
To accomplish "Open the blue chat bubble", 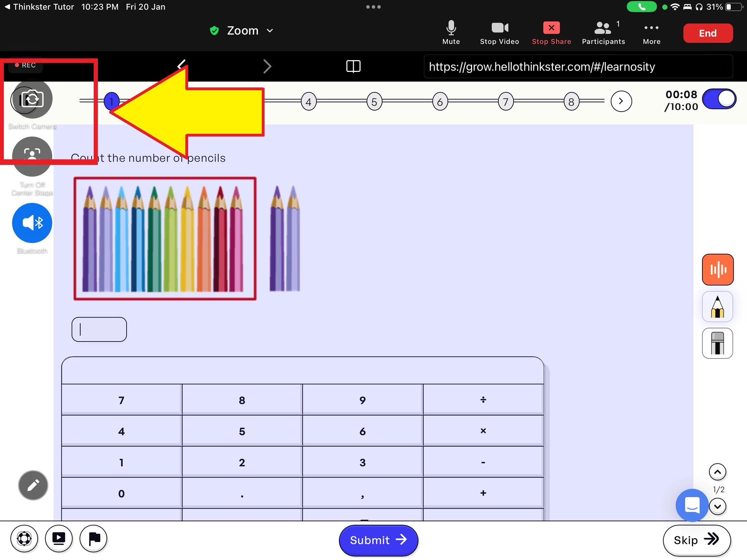I will coord(692,505).
